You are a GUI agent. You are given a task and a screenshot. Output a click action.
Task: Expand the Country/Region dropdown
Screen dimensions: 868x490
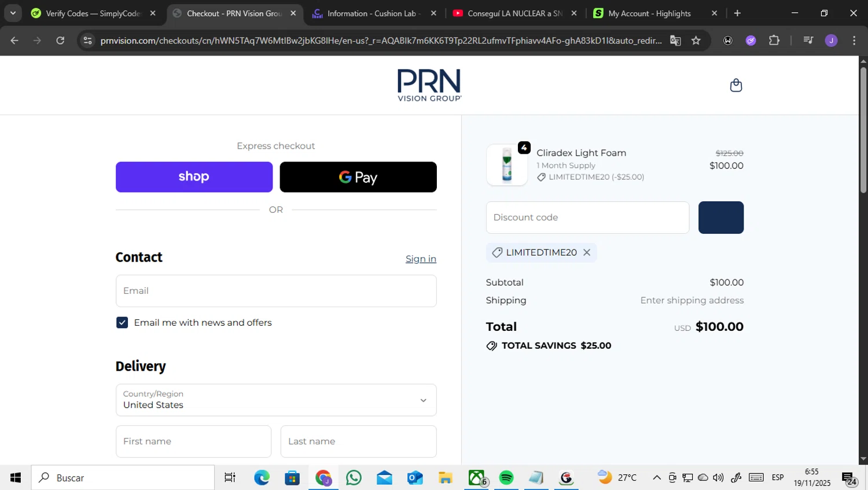click(276, 400)
